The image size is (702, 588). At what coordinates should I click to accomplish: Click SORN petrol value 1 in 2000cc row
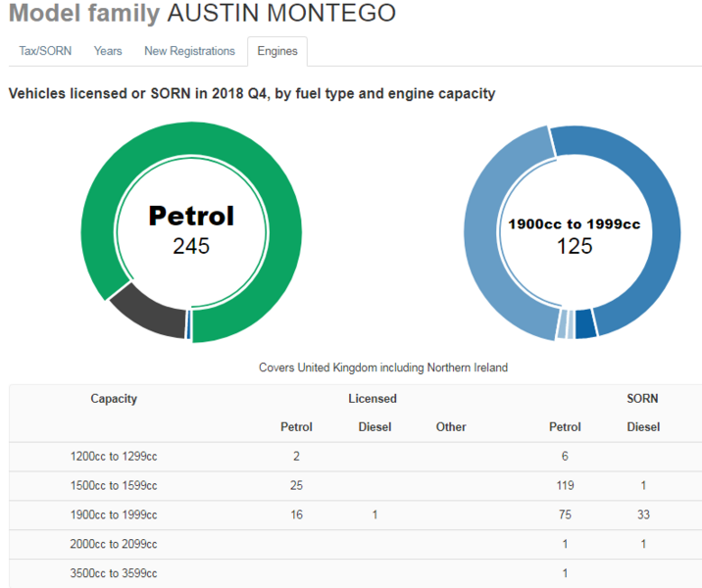click(565, 544)
